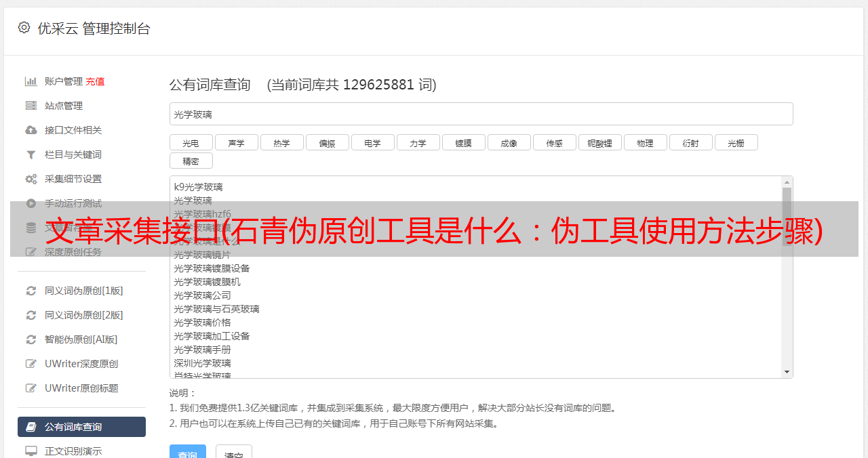Click the 热学 tag button
This screenshot has height=458, width=868.
[282, 142]
